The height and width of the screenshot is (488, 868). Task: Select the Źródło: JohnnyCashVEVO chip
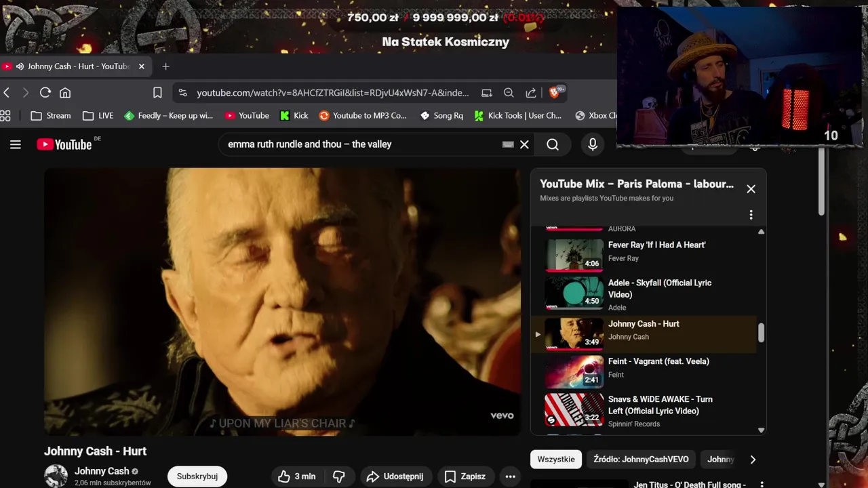(x=641, y=460)
